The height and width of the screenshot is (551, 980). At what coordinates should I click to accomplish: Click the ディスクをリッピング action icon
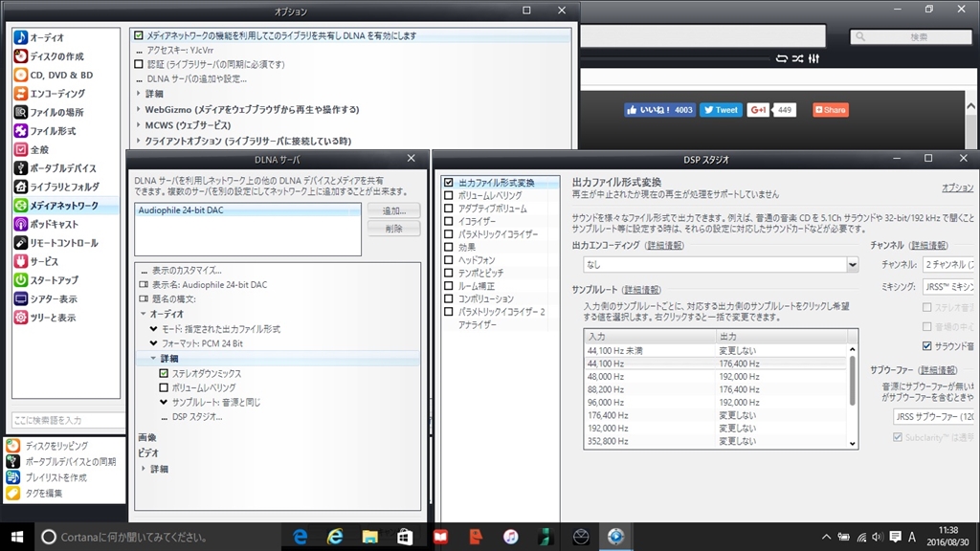(x=13, y=446)
